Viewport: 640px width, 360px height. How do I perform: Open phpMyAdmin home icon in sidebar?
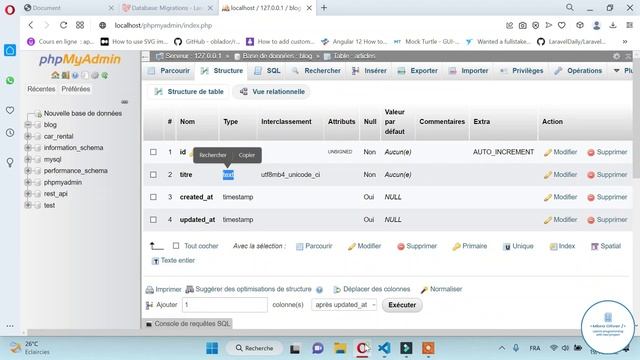pyautogui.click(x=55, y=76)
